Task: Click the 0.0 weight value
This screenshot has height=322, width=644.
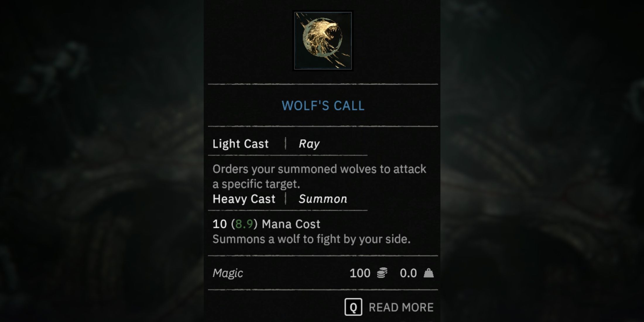Action: (408, 273)
